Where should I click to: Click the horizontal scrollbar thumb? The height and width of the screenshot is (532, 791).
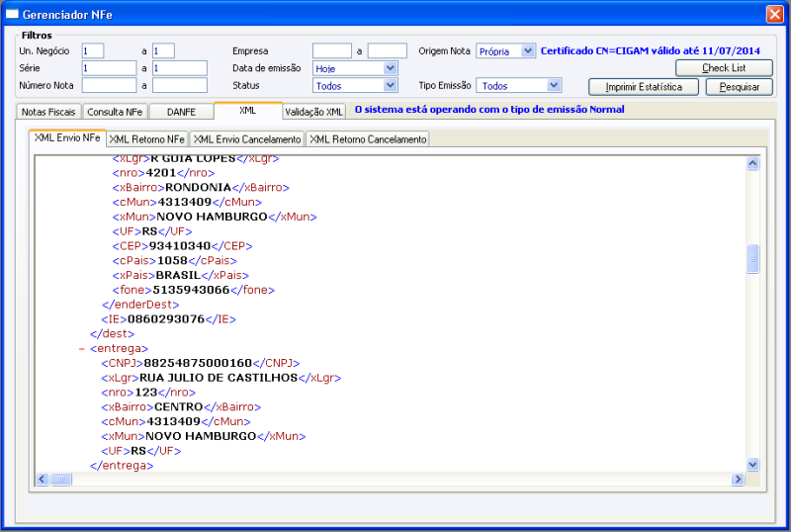[61, 479]
